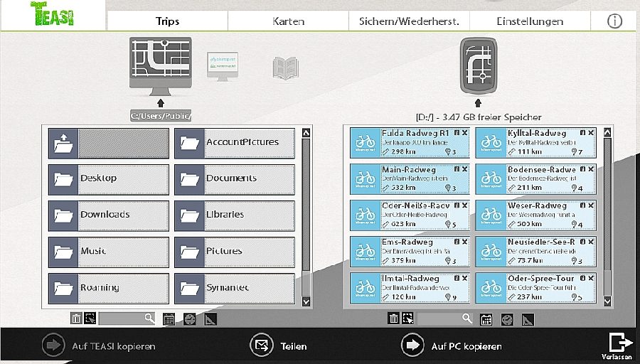This screenshot has width=640, height=364.
Task: Remove the Fulda Radweg R1 trip
Action: [464, 133]
